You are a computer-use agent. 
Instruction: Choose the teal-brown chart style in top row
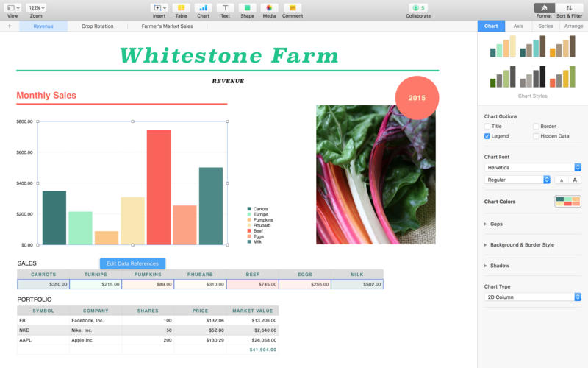tap(532, 46)
